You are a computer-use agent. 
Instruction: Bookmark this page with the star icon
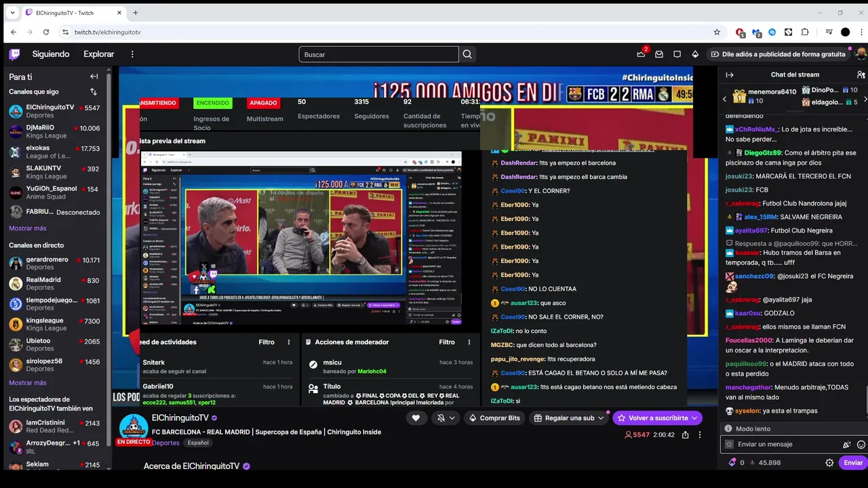coord(717,32)
